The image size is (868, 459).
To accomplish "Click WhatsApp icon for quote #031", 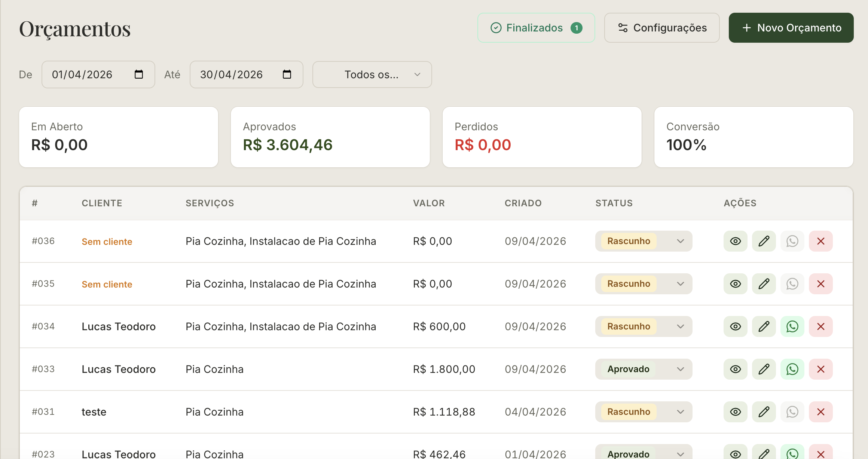I will pyautogui.click(x=792, y=412).
